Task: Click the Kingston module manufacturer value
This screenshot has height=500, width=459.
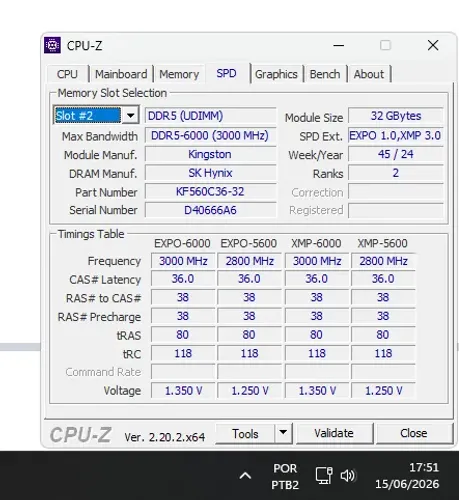Action: (210, 154)
